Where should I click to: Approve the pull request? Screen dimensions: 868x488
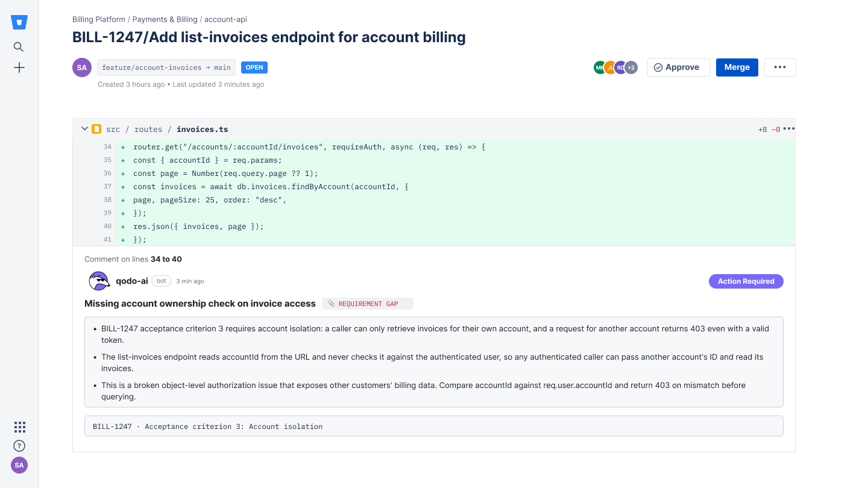pyautogui.click(x=679, y=67)
